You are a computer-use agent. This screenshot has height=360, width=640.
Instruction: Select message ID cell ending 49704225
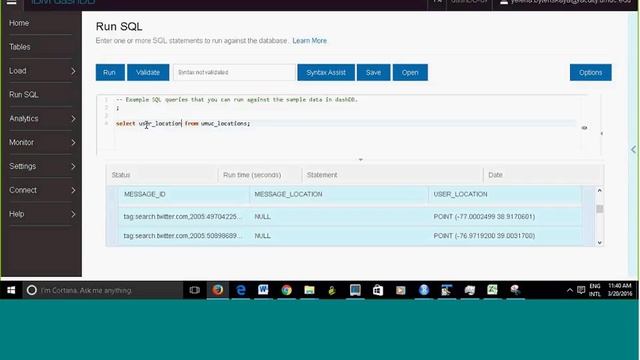point(183,217)
